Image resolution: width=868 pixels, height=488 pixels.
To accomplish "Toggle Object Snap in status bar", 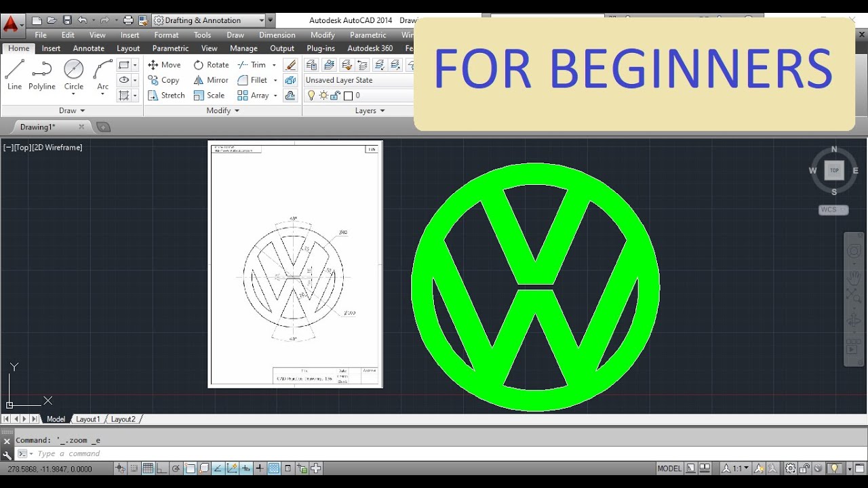I will click(191, 468).
